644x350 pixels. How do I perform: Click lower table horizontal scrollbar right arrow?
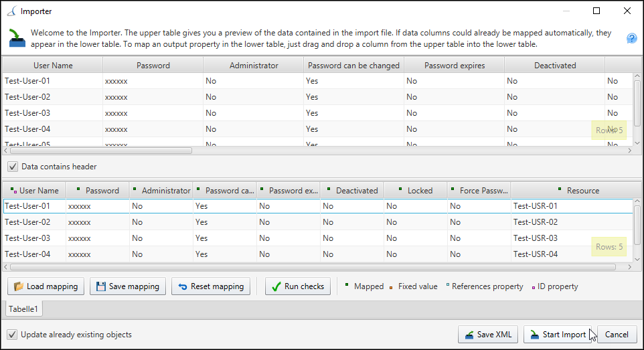(x=630, y=267)
